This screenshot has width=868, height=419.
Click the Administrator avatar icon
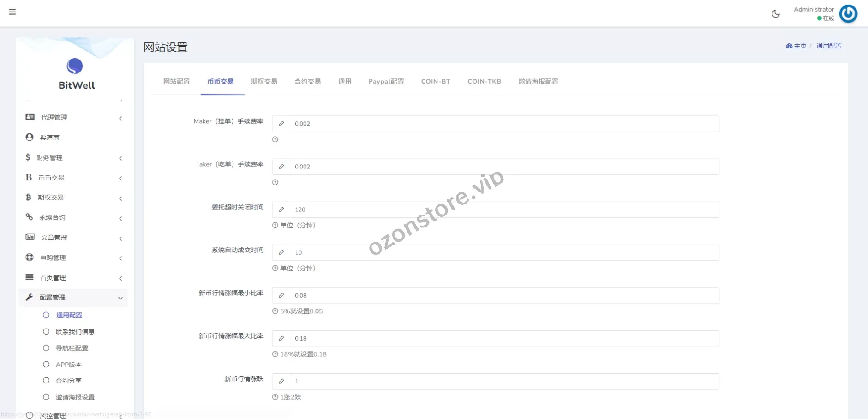coord(848,14)
